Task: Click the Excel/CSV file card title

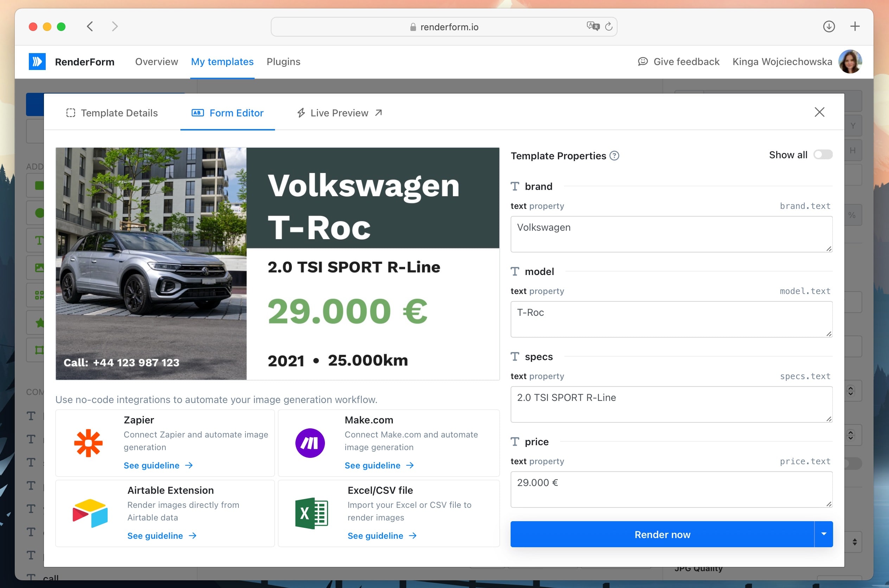Action: click(380, 490)
